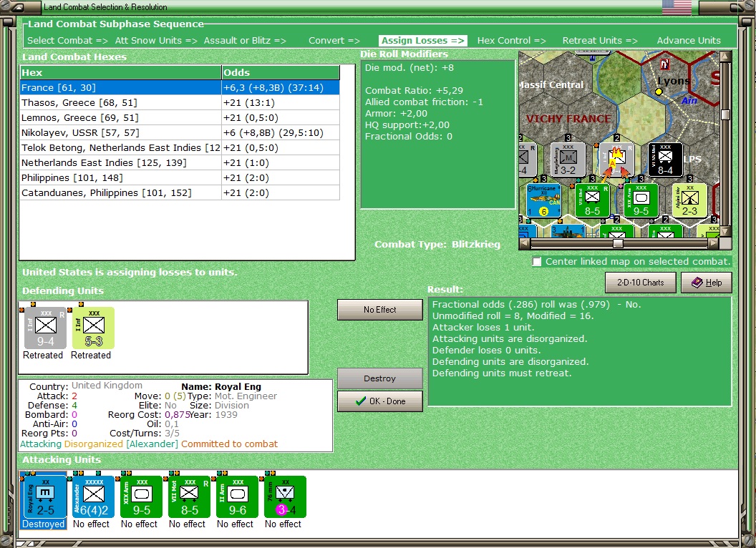This screenshot has width=756, height=548.
Task: Select the destroyed Royal Eng 2-5 unit
Action: click(x=44, y=496)
